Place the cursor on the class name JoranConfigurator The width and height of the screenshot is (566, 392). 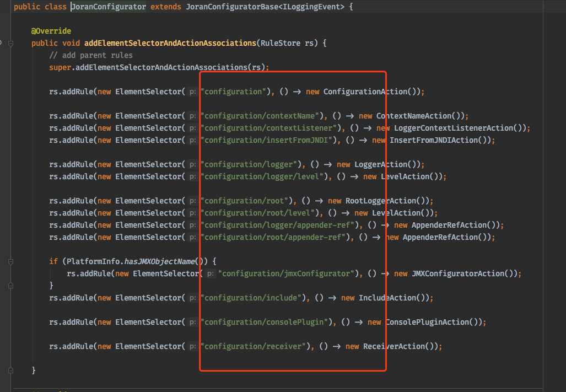[x=109, y=7]
